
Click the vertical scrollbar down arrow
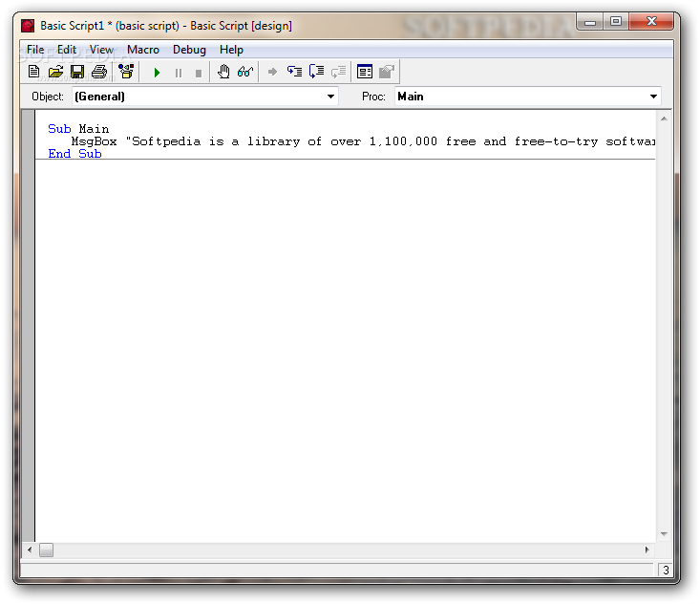tap(664, 534)
